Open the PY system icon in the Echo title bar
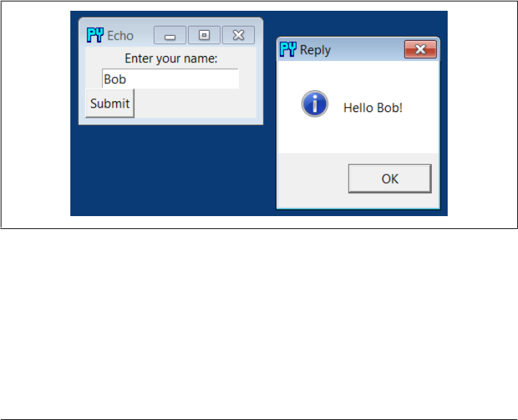Image resolution: width=518 pixels, height=420 pixels. pyautogui.click(x=95, y=35)
